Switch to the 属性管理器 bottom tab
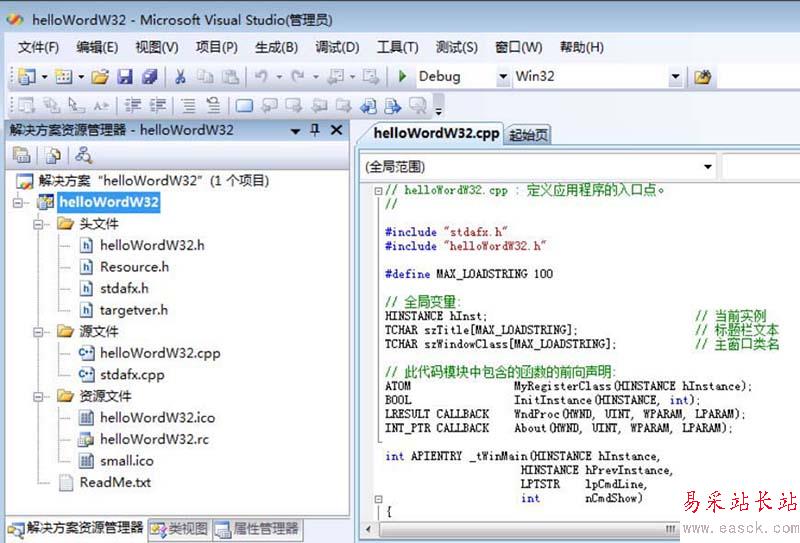Image resolution: width=800 pixels, height=543 pixels. [257, 529]
